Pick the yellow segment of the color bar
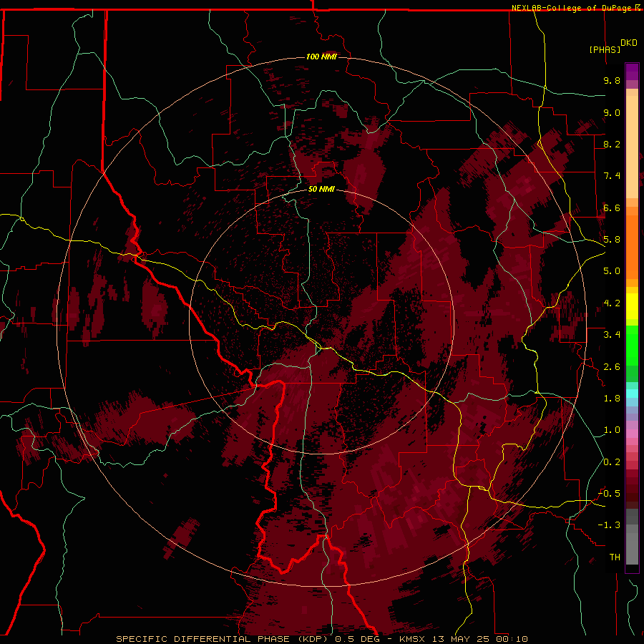Image resolution: width=644 pixels, height=644 pixels. click(632, 306)
